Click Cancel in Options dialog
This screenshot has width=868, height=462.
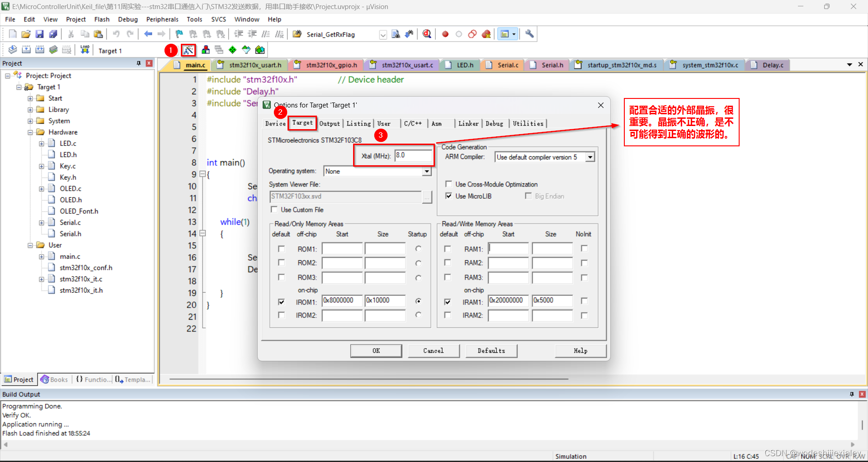click(x=434, y=350)
